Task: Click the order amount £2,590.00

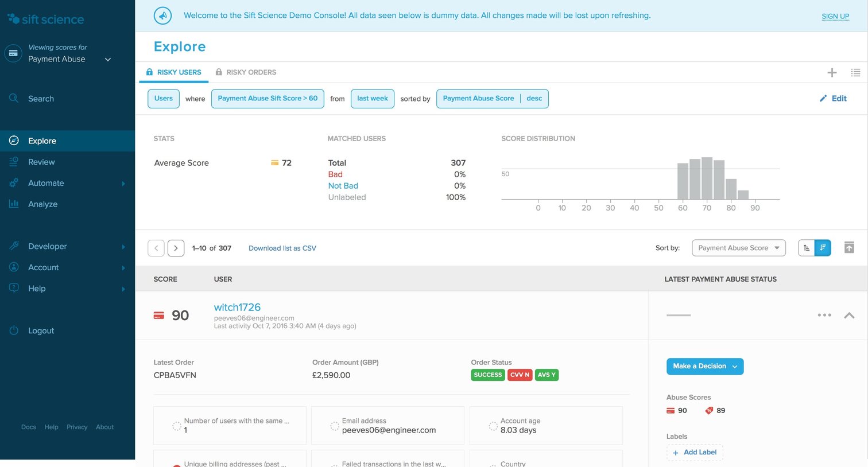Action: (x=331, y=375)
